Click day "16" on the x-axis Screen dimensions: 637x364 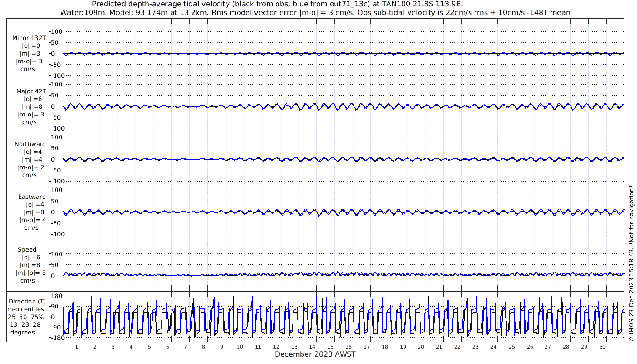coord(349,347)
